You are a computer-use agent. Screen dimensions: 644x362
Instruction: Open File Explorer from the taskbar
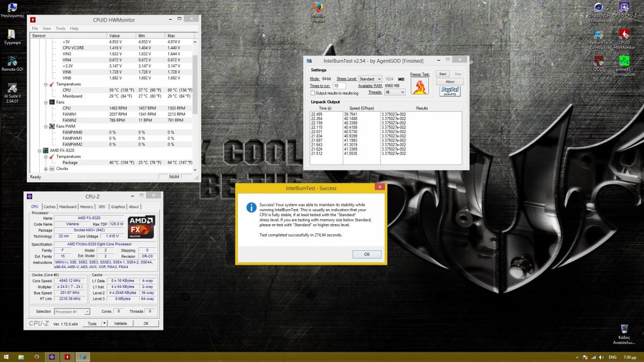(x=21, y=357)
